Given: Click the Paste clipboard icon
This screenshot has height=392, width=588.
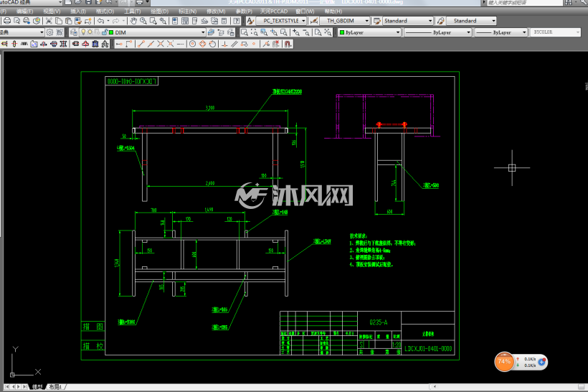Looking at the screenshot, I should [x=68, y=21].
